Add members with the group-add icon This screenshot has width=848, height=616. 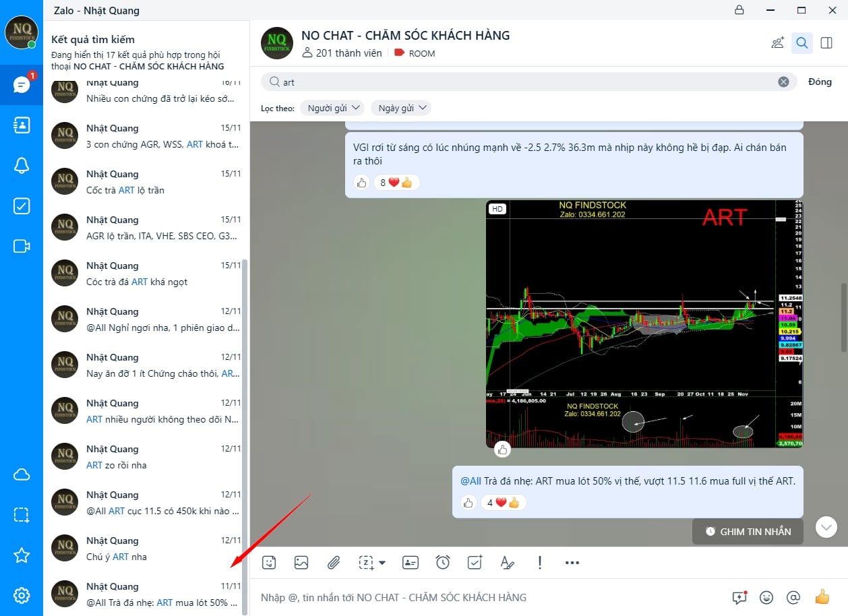pos(778,43)
